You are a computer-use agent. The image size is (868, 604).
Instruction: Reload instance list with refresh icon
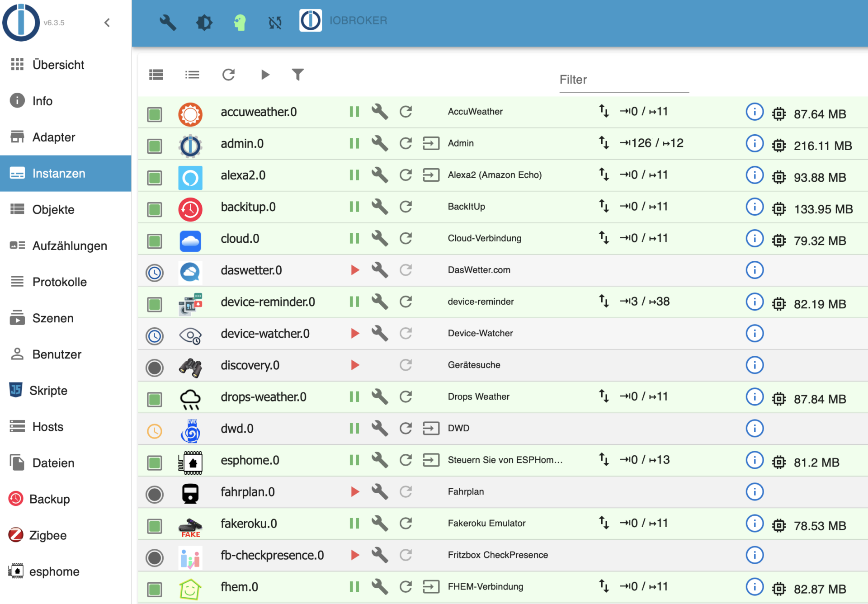pos(228,74)
